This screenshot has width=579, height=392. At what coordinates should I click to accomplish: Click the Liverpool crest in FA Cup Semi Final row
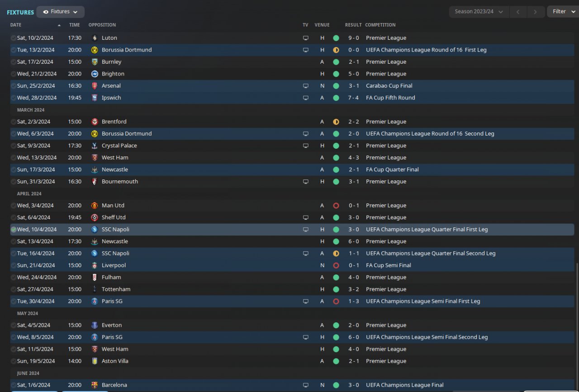pyautogui.click(x=95, y=265)
